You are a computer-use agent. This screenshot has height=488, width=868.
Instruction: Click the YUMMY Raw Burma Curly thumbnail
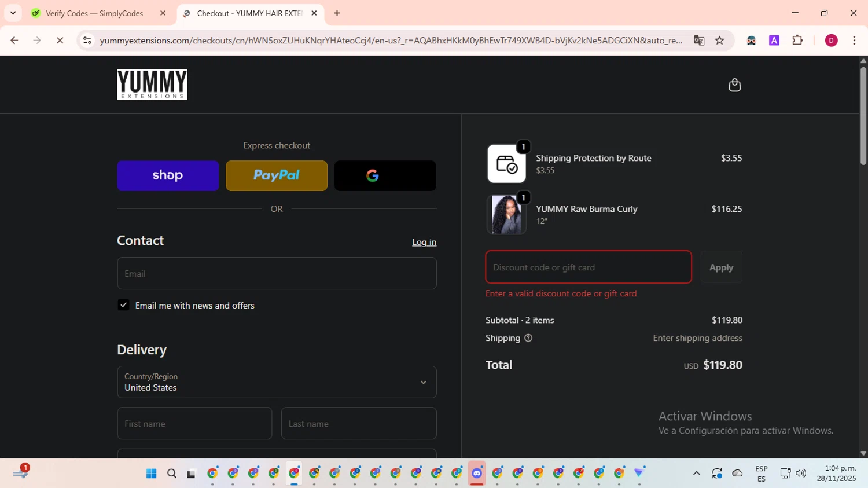(507, 214)
